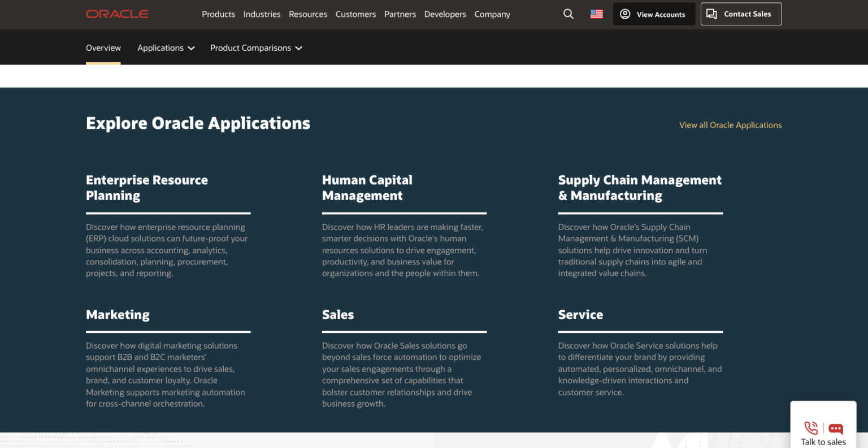Open View Accounts
The image size is (868, 448).
(654, 14)
